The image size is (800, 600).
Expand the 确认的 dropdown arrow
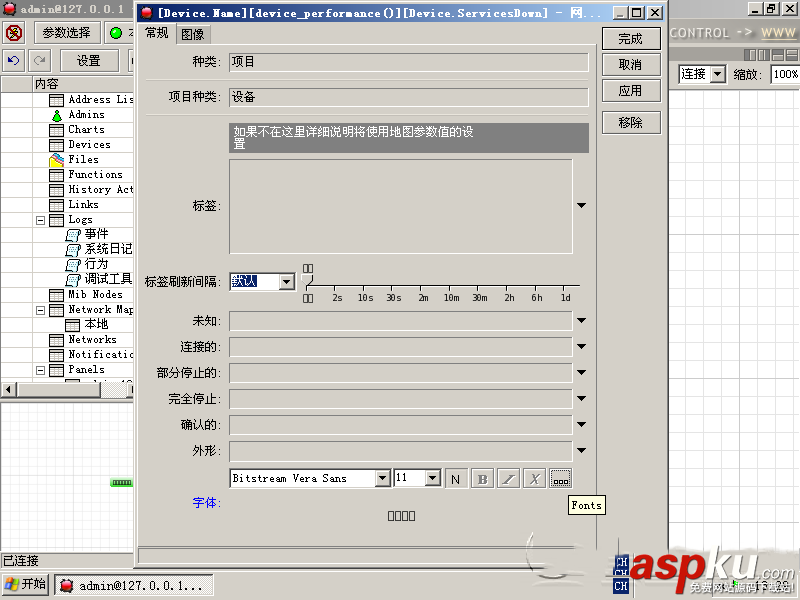pyautogui.click(x=582, y=424)
